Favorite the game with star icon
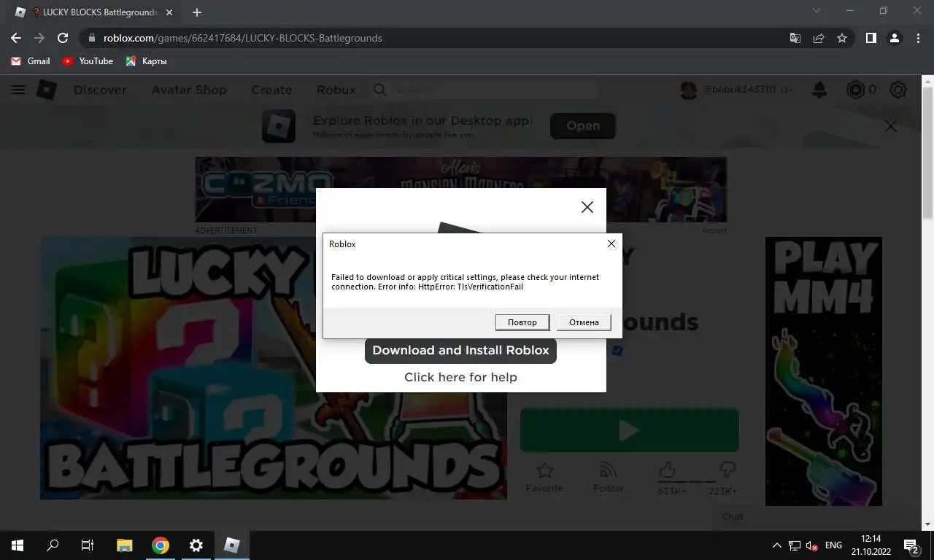This screenshot has height=560, width=934. click(544, 475)
